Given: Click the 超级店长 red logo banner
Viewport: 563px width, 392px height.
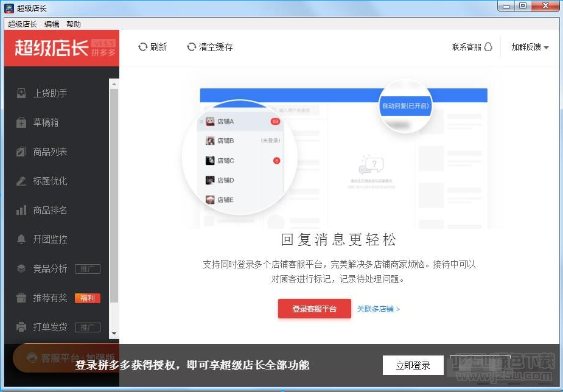Looking at the screenshot, I should (x=61, y=48).
